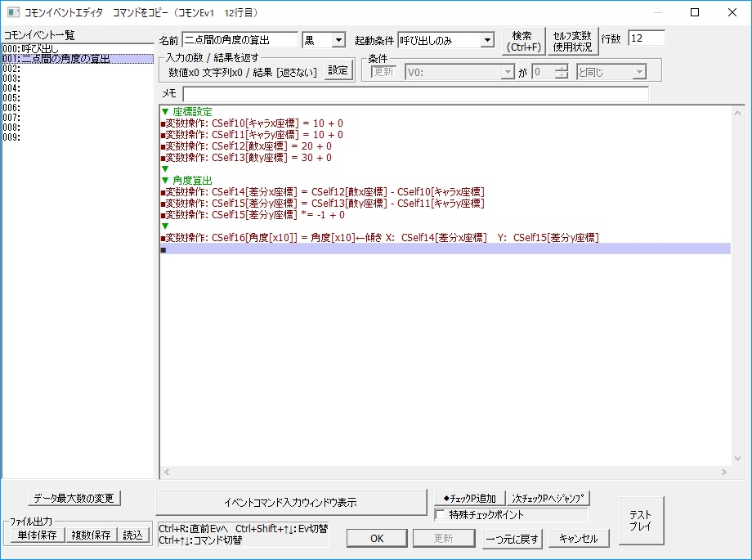Image resolution: width=752 pixels, height=560 pixels.
Task: Increase the condition value with the up spinner
Action: [561, 68]
